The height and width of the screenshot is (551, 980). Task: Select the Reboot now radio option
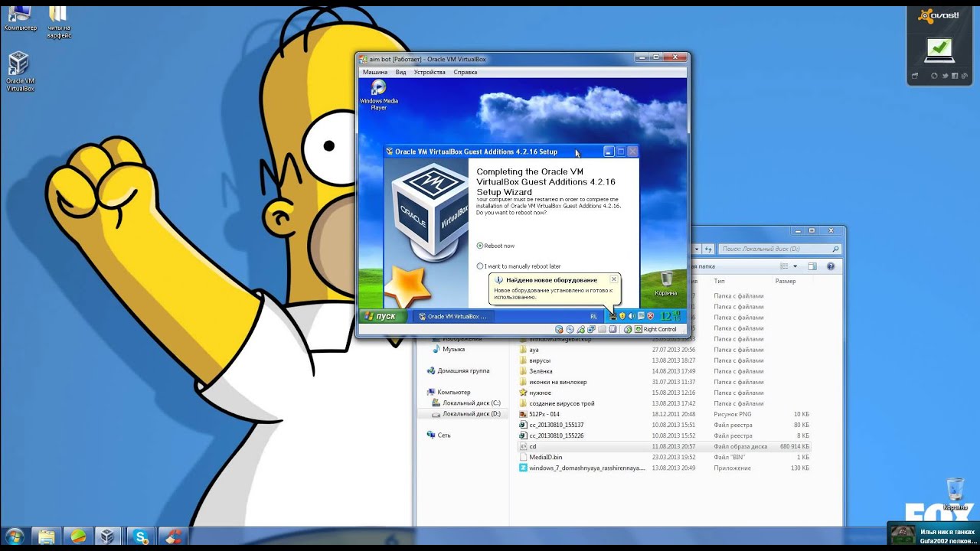pyautogui.click(x=495, y=246)
